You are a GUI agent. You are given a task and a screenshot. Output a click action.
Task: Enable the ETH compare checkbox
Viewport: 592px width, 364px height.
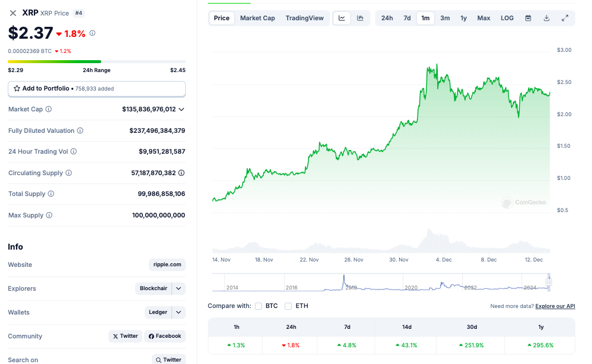[288, 306]
